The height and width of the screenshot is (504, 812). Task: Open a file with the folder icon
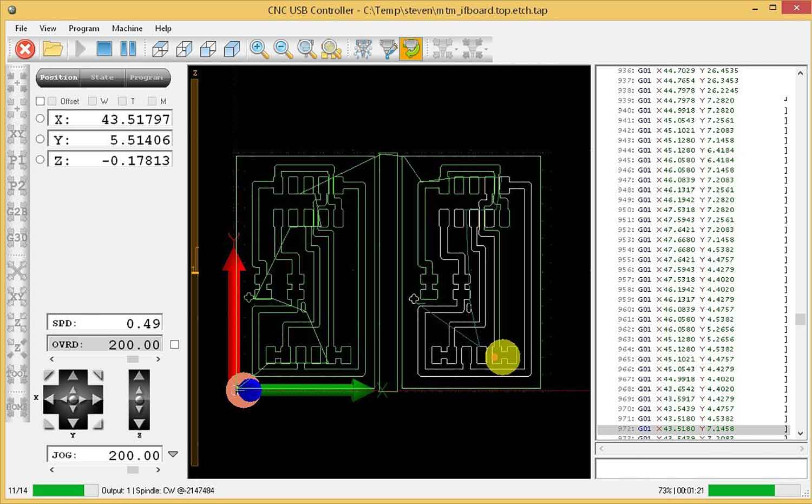pyautogui.click(x=53, y=49)
